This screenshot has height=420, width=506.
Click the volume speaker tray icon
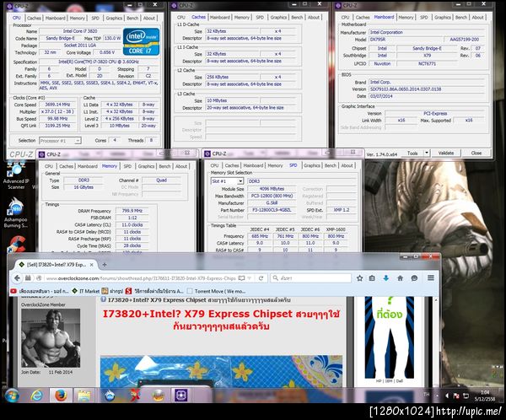(x=447, y=396)
